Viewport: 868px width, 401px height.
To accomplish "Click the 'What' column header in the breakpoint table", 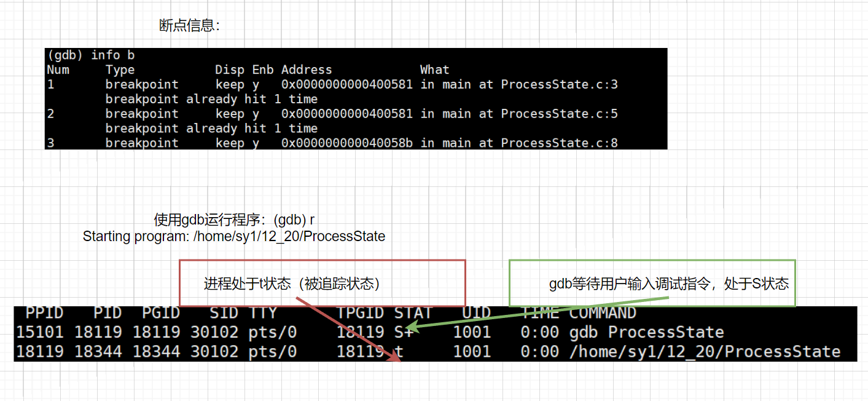I will [x=435, y=69].
